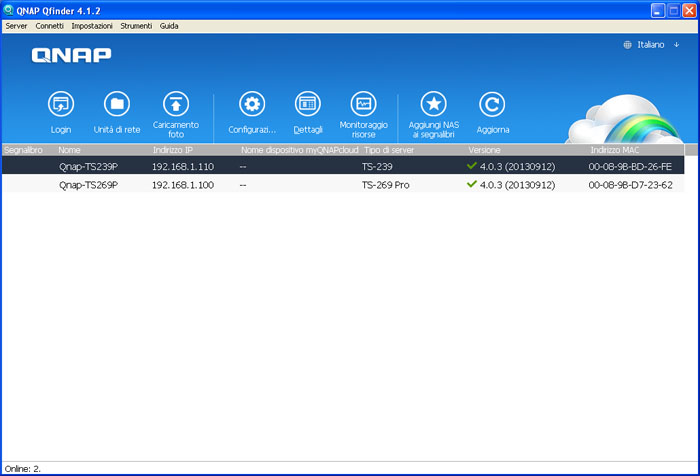
Task: Open the Connetti menu
Action: (49, 25)
